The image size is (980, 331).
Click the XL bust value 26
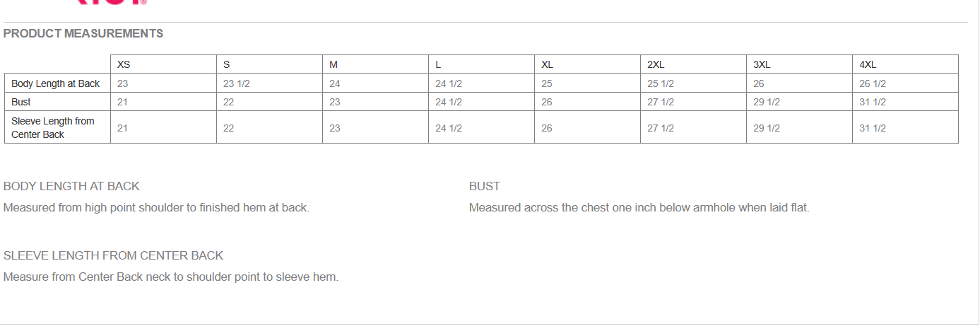[547, 102]
